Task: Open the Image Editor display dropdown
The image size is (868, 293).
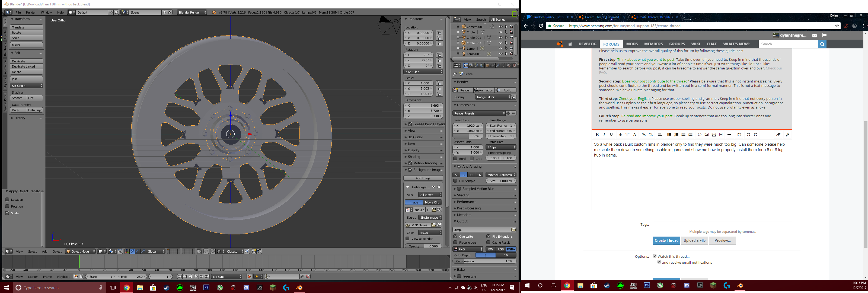Action: coord(493,97)
